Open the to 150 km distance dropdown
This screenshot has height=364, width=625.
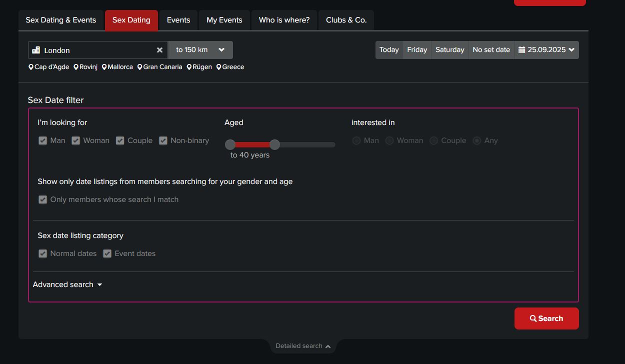click(200, 50)
